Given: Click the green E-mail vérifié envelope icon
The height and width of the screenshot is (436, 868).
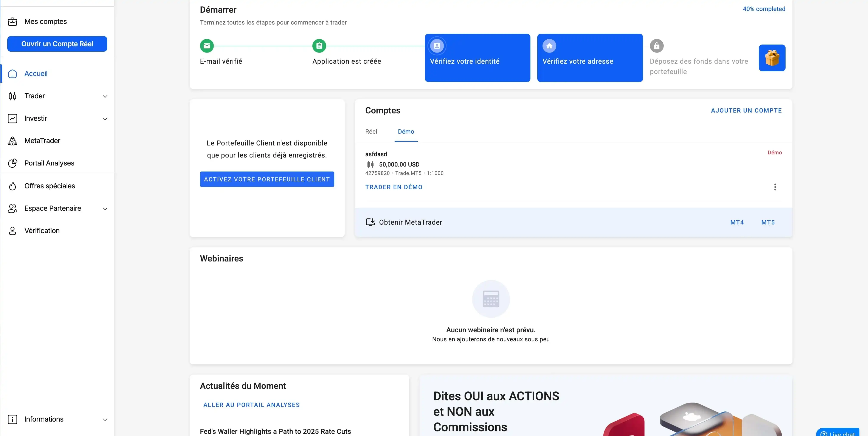Looking at the screenshot, I should [x=207, y=46].
